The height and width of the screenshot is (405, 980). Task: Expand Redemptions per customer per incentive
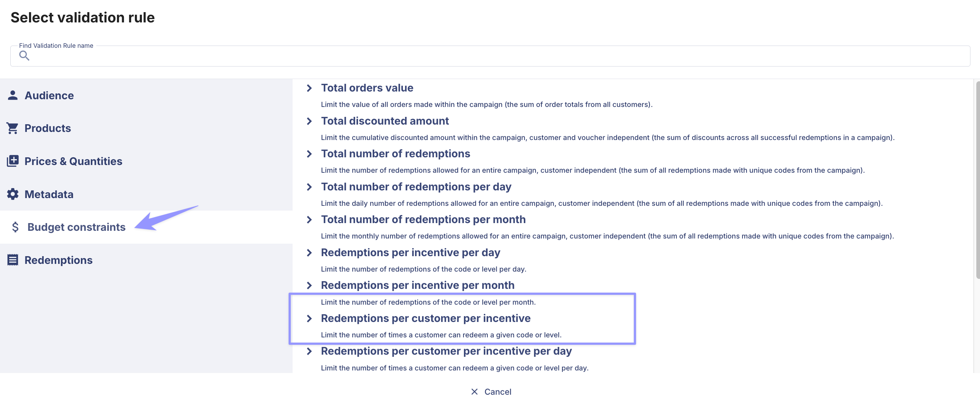[309, 318]
